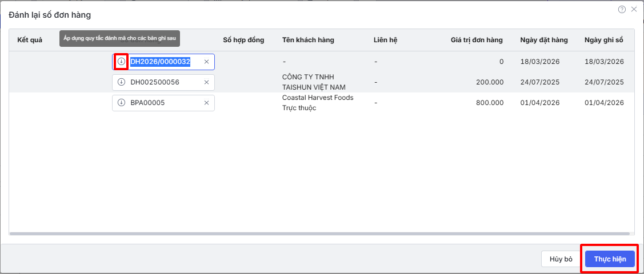Click the Kết quả column header

coord(30,40)
